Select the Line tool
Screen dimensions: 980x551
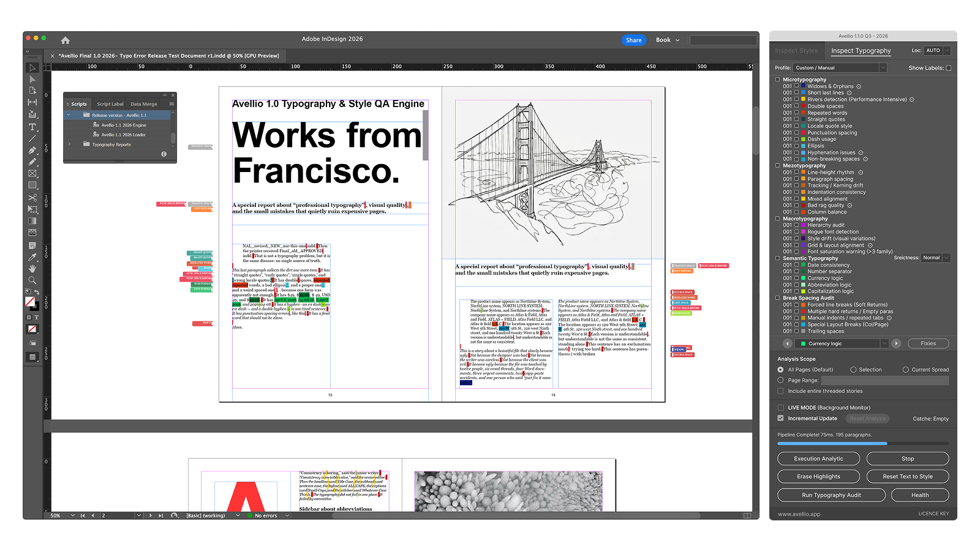[x=32, y=138]
